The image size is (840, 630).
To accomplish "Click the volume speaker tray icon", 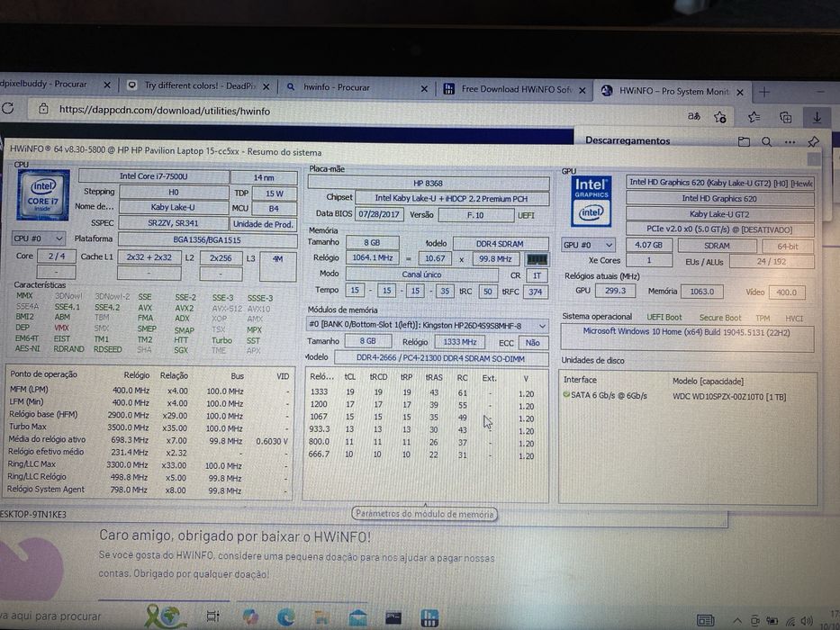I will [806, 621].
